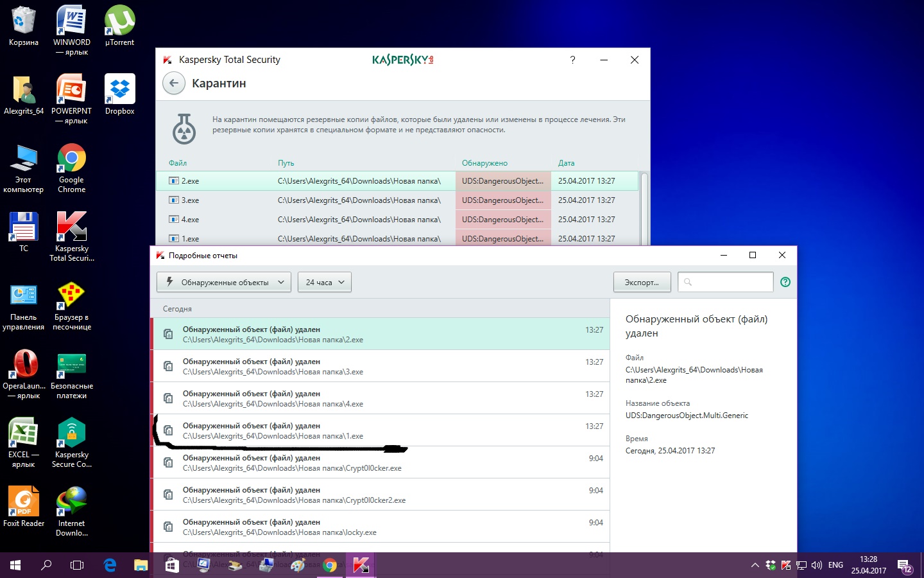Select the Kaspersky Total Security desktop icon

pos(72,237)
